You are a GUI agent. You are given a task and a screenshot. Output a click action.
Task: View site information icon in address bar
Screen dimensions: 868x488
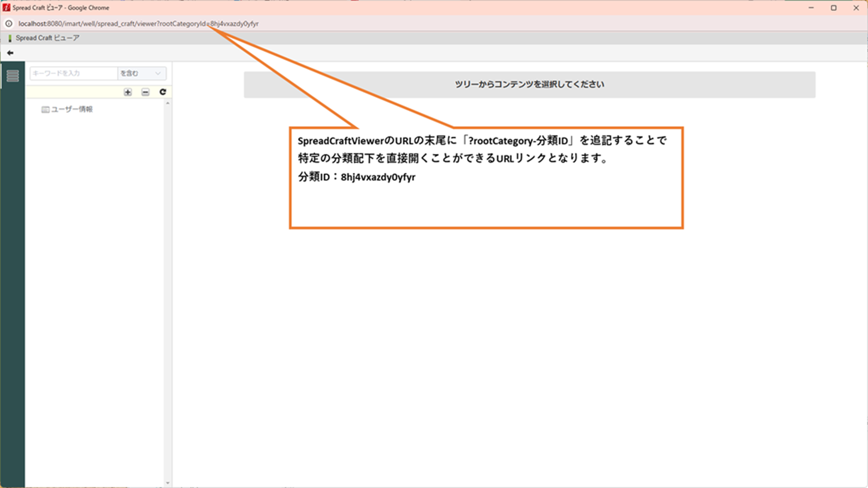9,23
